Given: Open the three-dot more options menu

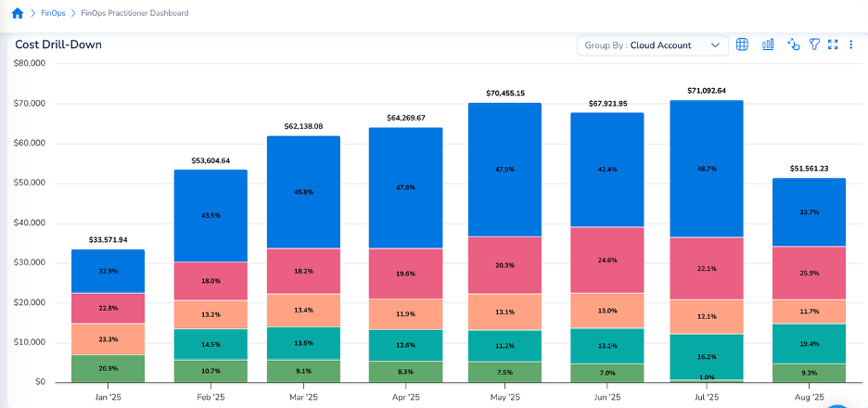Looking at the screenshot, I should 850,45.
